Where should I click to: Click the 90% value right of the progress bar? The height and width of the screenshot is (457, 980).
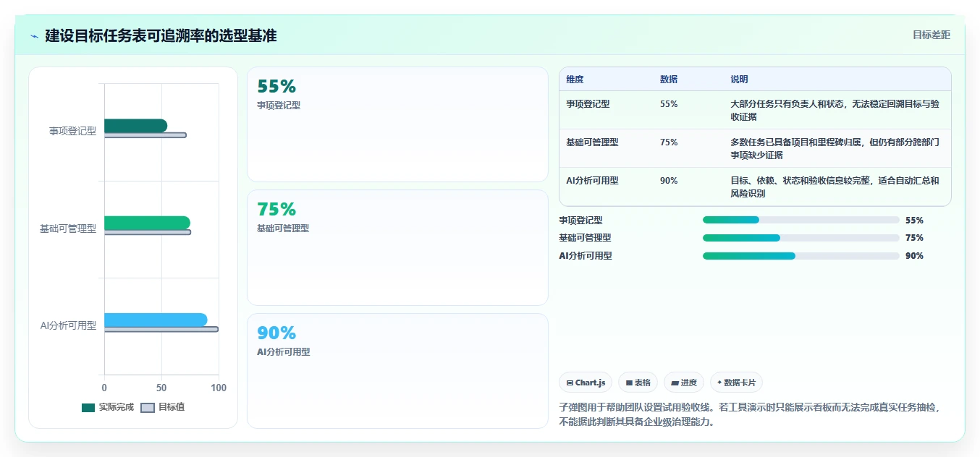pyautogui.click(x=914, y=256)
